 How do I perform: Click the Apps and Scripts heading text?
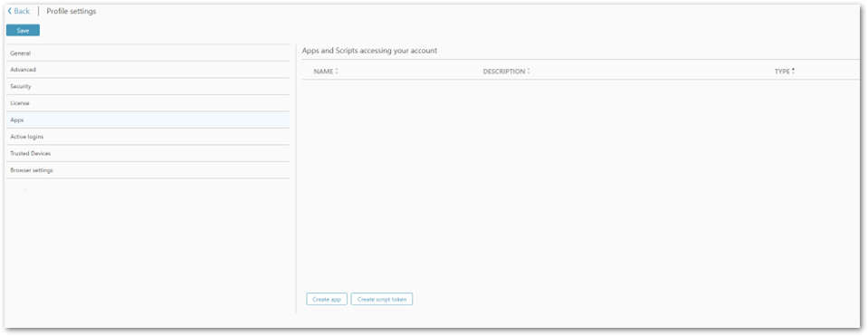369,51
